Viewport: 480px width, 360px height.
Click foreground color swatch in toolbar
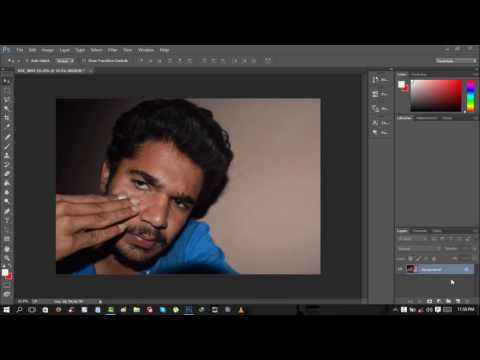coord(5,273)
